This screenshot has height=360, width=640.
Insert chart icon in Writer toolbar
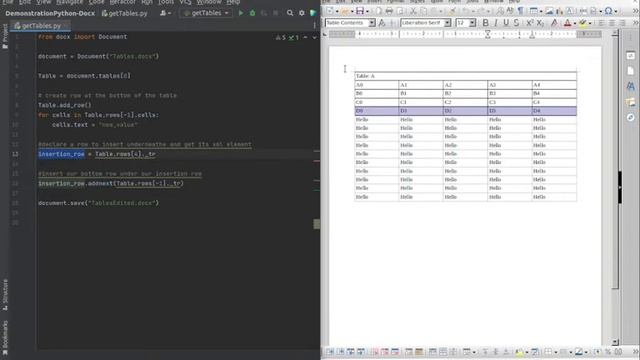click(x=559, y=11)
